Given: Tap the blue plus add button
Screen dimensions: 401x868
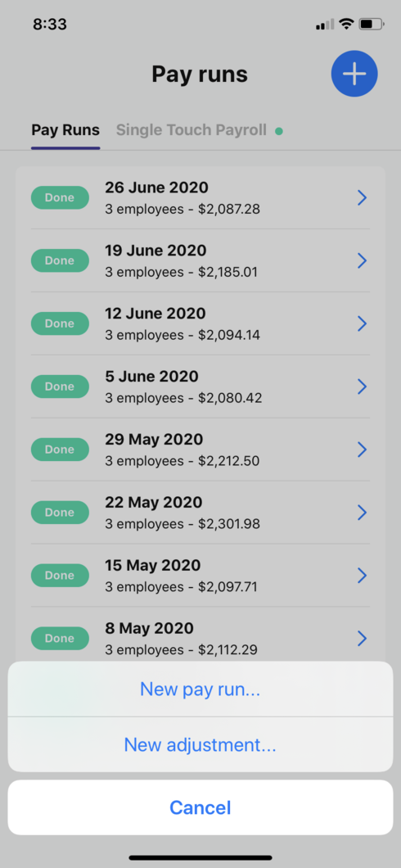Looking at the screenshot, I should point(354,74).
